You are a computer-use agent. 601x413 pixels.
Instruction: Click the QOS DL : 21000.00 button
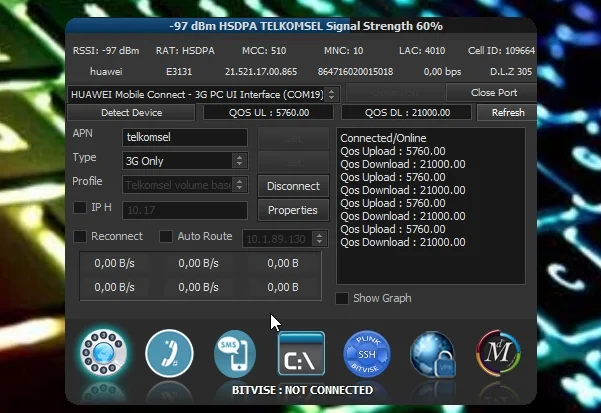tap(407, 113)
